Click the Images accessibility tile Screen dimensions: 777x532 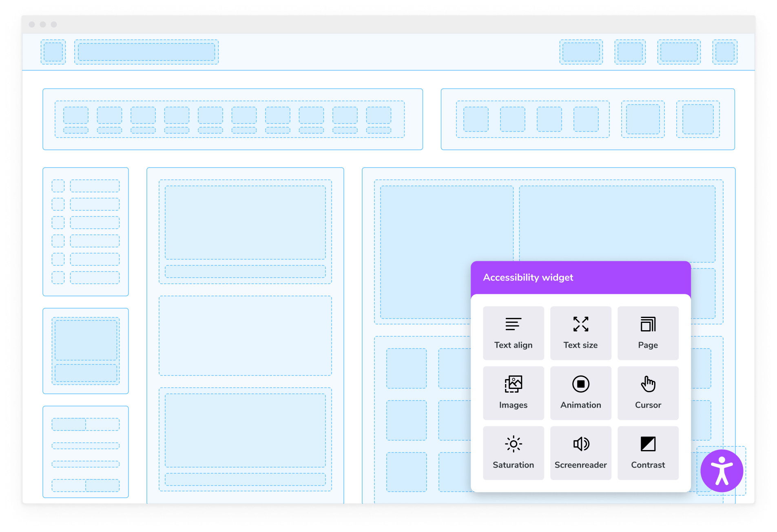[x=513, y=393]
